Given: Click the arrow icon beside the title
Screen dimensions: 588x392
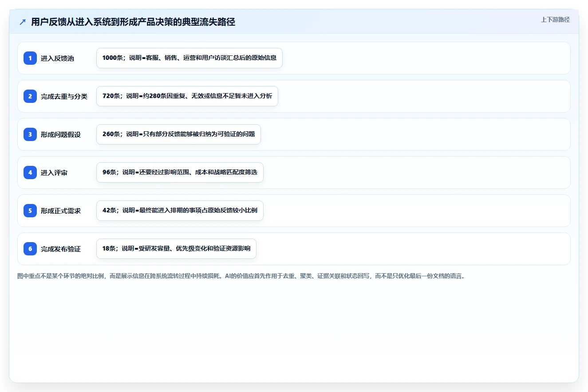Looking at the screenshot, I should coord(23,22).
